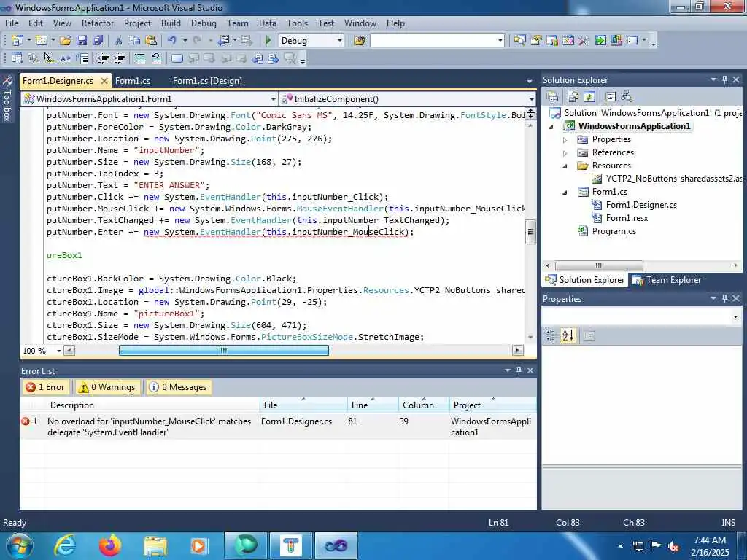The height and width of the screenshot is (560, 747).
Task: Cut selection with the scissors icon
Action: coord(119,41)
